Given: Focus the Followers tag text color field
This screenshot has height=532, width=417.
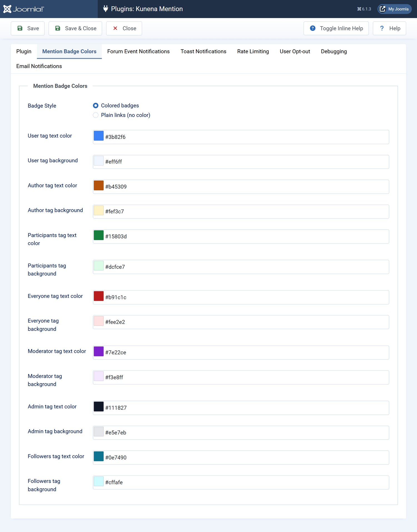Looking at the screenshot, I should pos(241,457).
